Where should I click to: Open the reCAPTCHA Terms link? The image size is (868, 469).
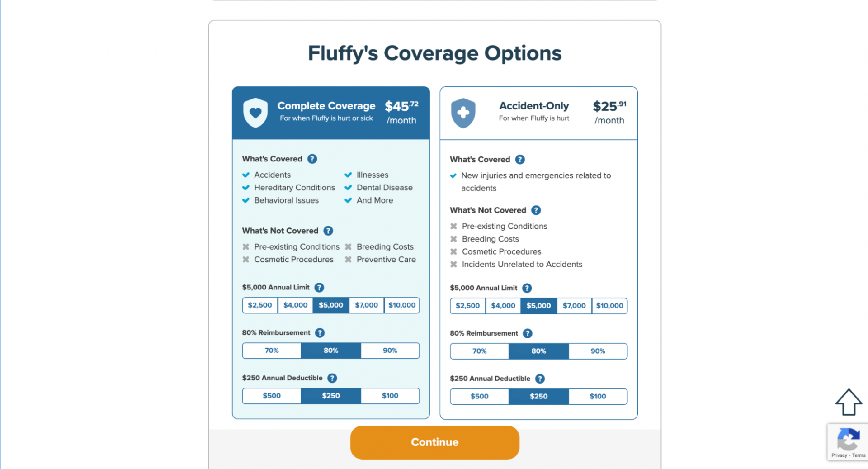[859, 455]
